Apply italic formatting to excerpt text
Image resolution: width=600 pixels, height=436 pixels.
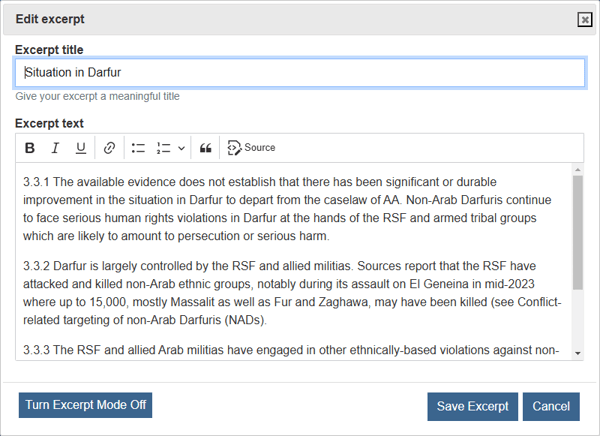(55, 148)
